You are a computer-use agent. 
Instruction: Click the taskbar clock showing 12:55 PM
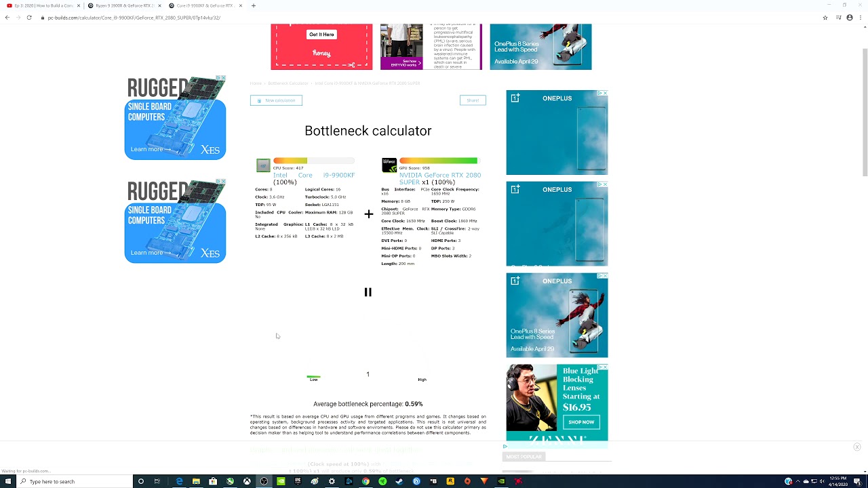tap(838, 481)
